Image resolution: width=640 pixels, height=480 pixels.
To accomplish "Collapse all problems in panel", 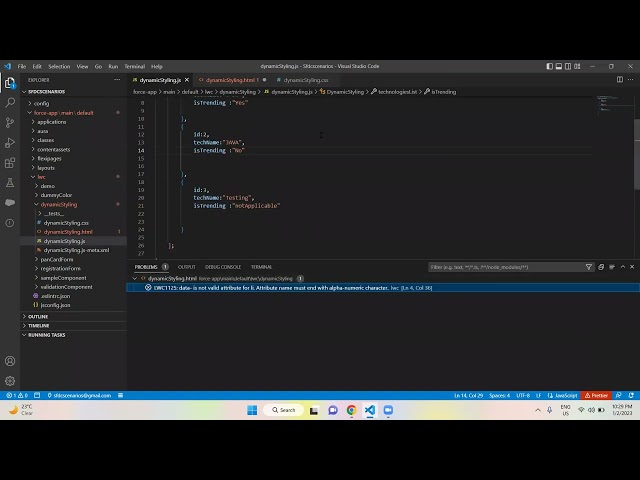I will (x=601, y=267).
